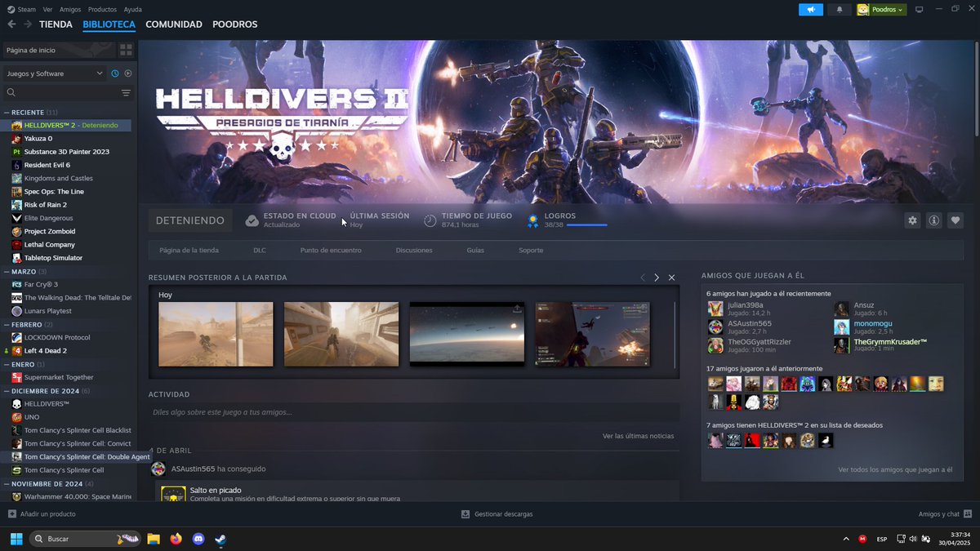Open advanced library filter icon

pyautogui.click(x=126, y=92)
